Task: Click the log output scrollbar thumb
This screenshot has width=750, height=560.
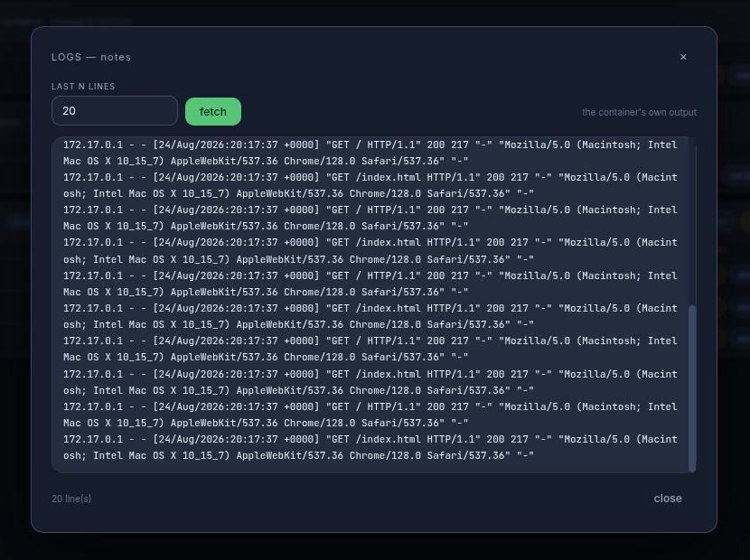Action: pos(691,388)
